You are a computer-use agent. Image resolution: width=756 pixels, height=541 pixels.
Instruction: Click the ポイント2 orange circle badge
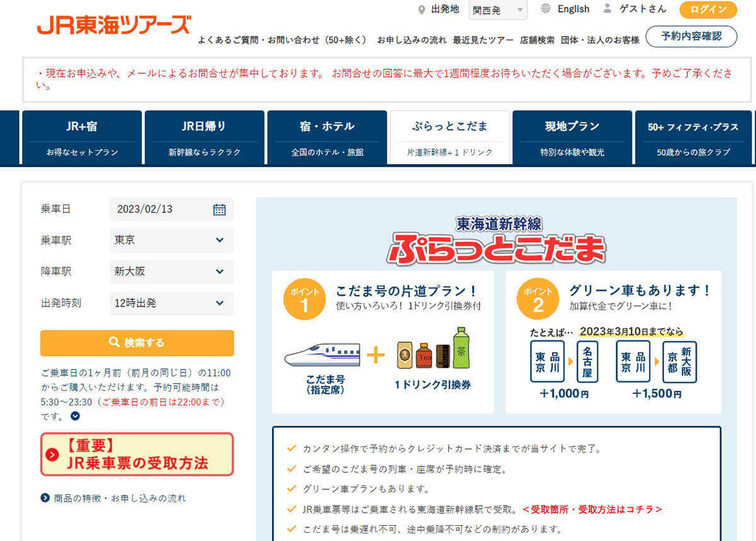click(537, 300)
